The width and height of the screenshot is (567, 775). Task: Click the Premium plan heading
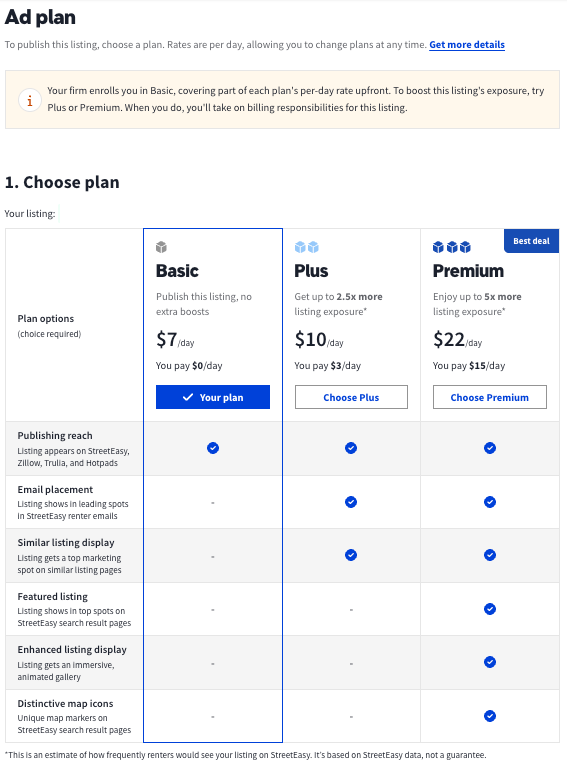pos(468,271)
